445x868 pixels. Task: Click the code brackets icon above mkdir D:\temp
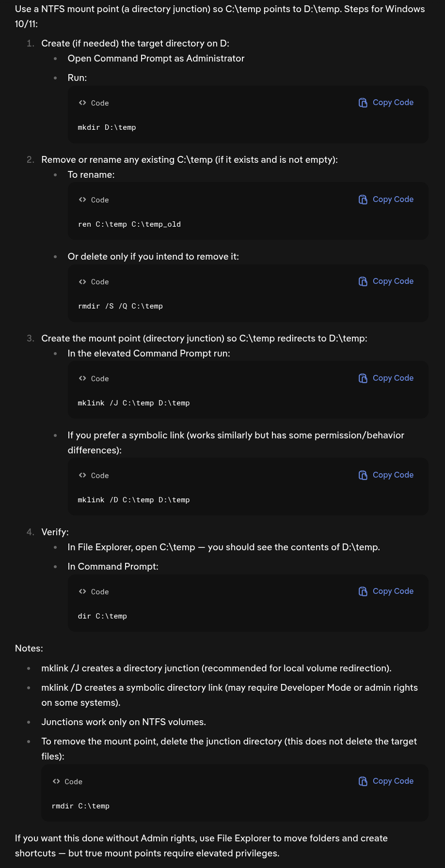click(82, 103)
